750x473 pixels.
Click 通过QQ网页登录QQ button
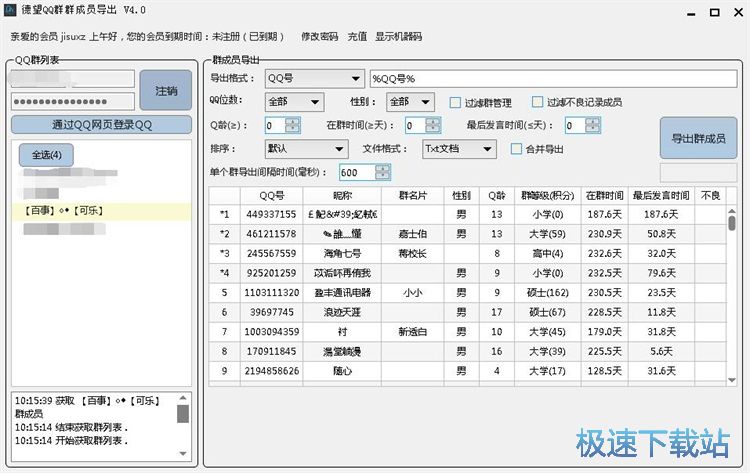(x=101, y=125)
